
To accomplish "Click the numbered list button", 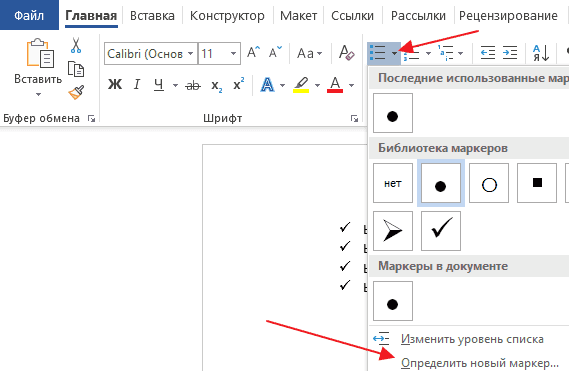I will tap(412, 55).
